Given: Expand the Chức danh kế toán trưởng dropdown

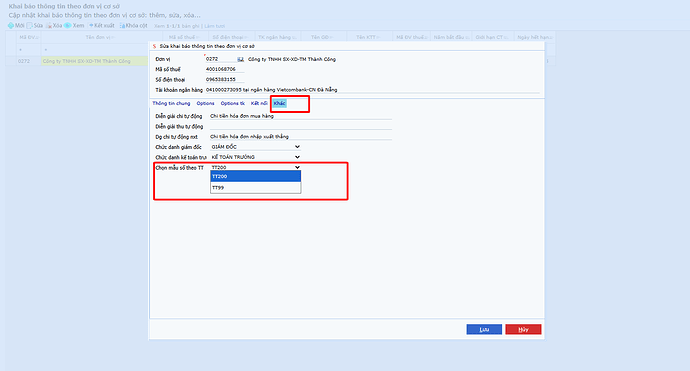Looking at the screenshot, I should pos(255,157).
